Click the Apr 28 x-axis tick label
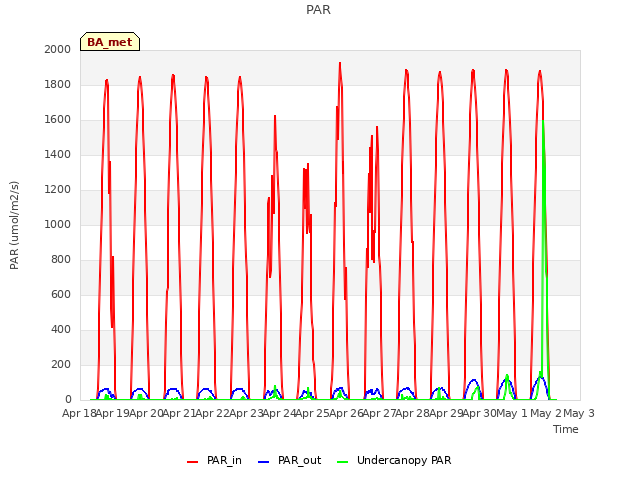 point(413,413)
